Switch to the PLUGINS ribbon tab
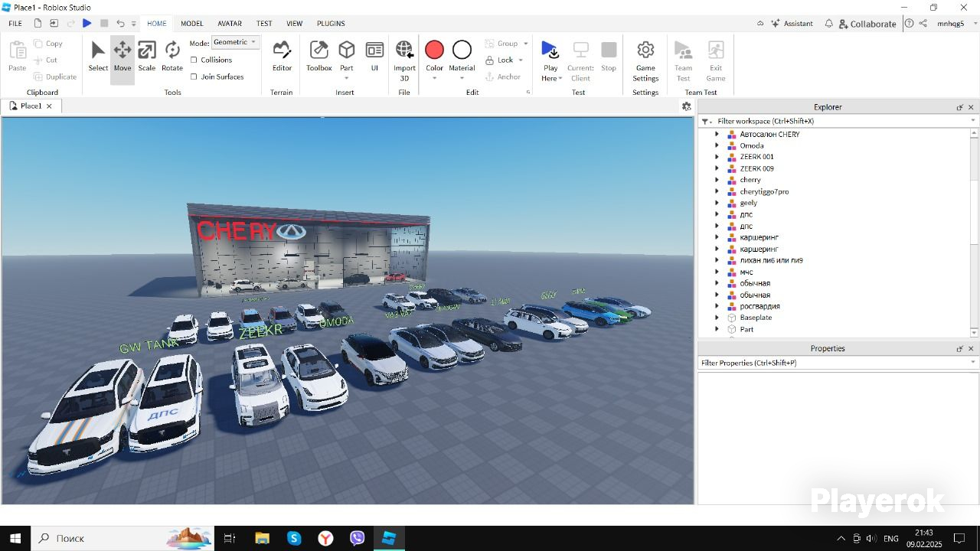 (x=331, y=24)
